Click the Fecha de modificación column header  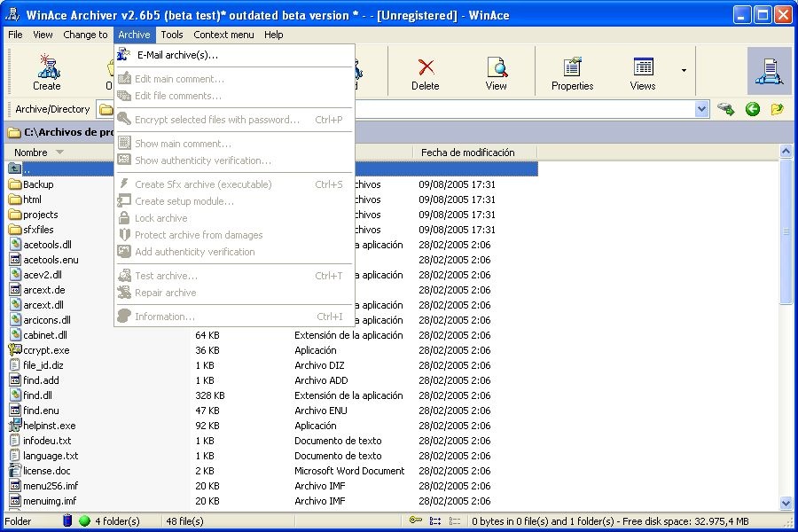coord(467,153)
